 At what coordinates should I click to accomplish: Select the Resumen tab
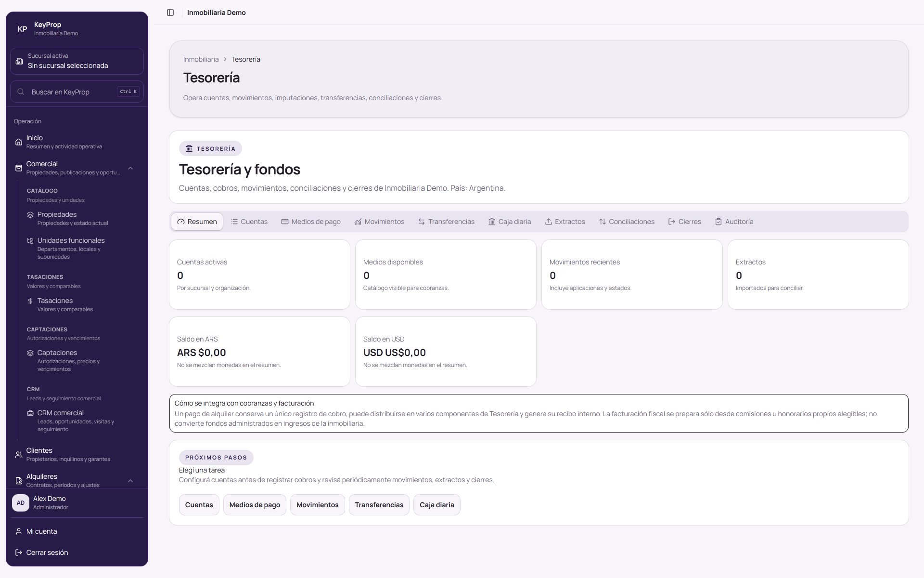(x=197, y=222)
